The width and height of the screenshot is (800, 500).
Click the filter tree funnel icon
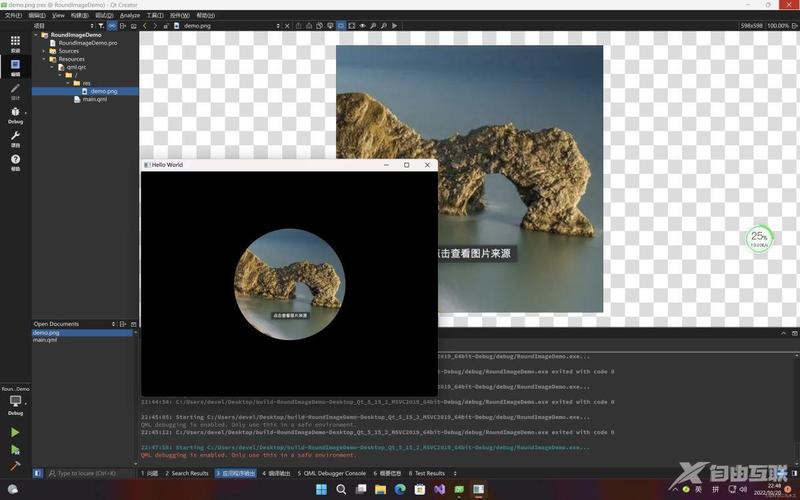(x=101, y=26)
